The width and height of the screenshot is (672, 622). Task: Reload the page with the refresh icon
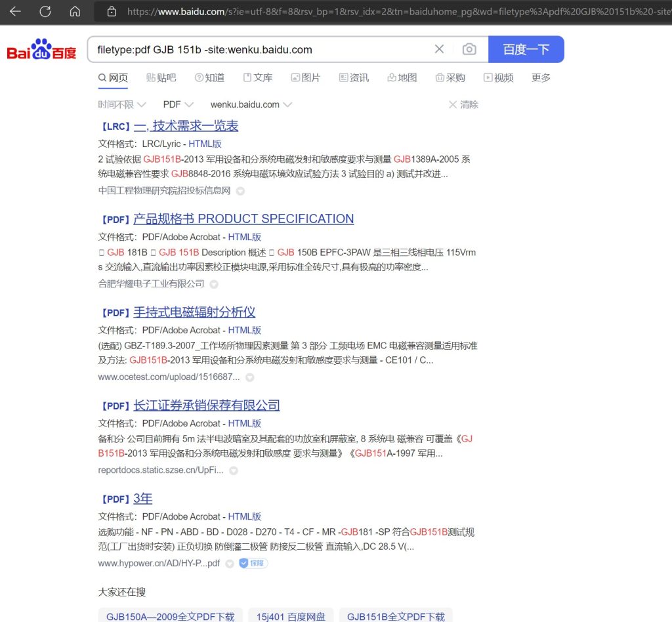(x=45, y=11)
